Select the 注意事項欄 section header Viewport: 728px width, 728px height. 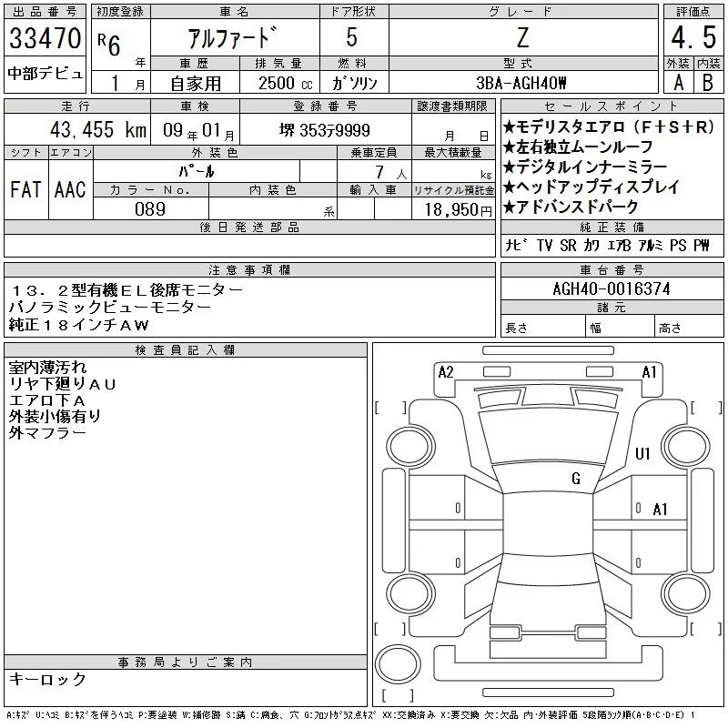point(249,269)
